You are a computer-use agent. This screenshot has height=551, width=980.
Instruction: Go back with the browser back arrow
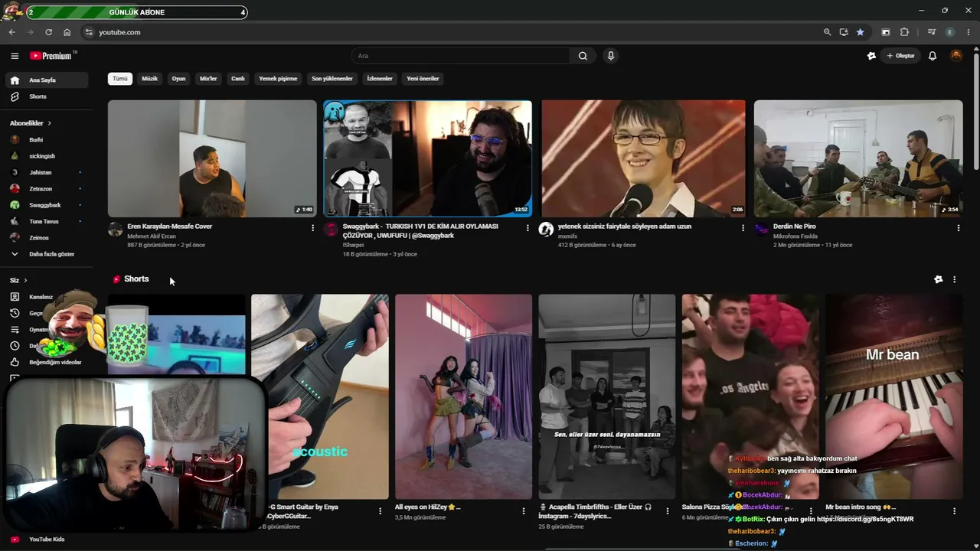pyautogui.click(x=11, y=32)
